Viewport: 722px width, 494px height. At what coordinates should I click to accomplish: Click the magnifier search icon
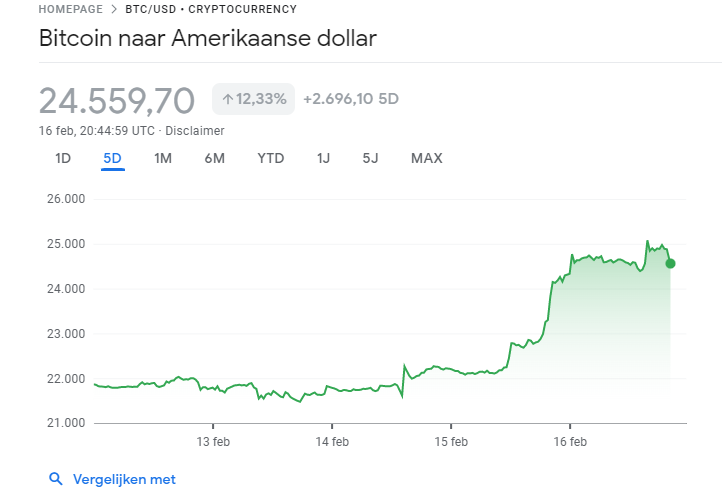56,479
